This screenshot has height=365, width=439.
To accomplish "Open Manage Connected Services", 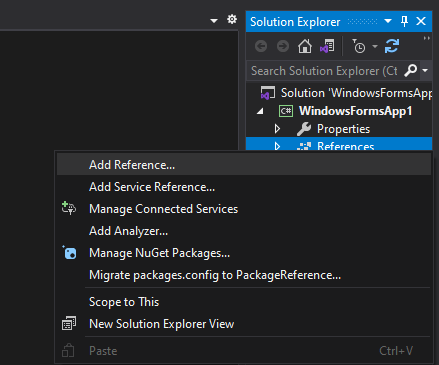I will click(244, 209).
